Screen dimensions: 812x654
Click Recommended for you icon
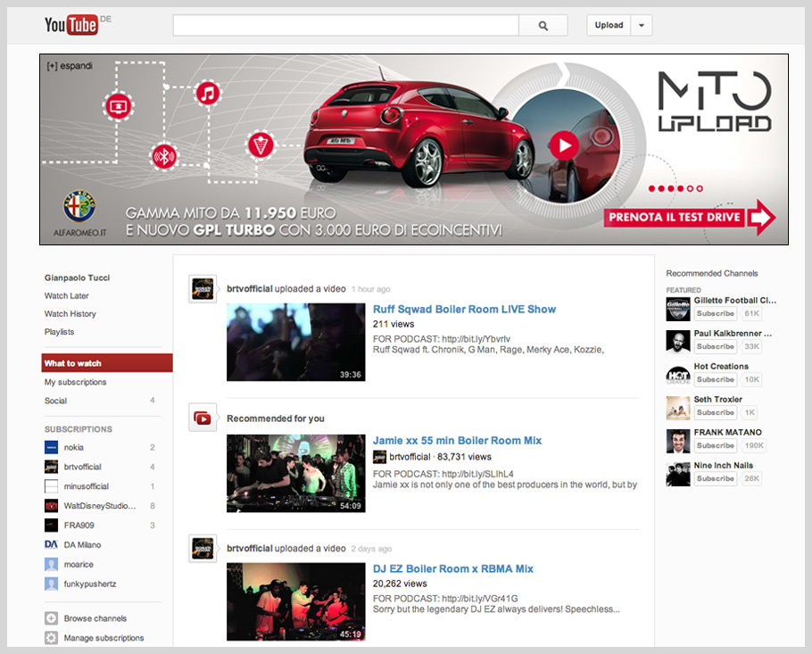(203, 418)
